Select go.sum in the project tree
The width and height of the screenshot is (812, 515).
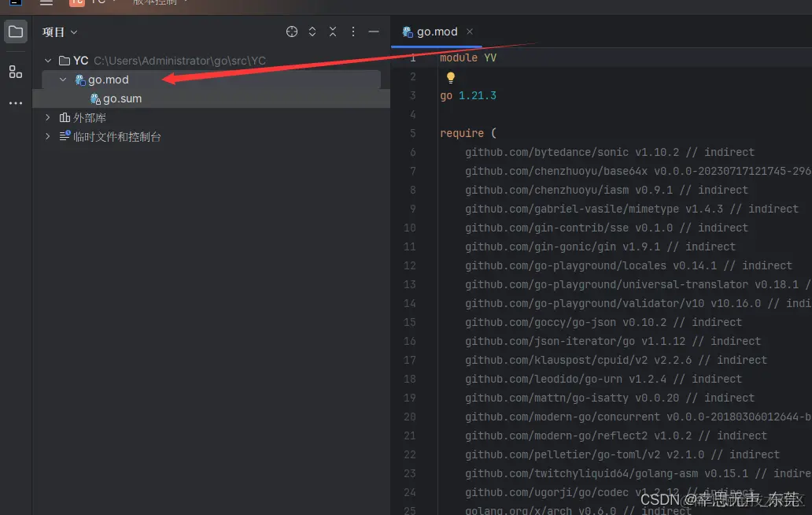tap(122, 98)
